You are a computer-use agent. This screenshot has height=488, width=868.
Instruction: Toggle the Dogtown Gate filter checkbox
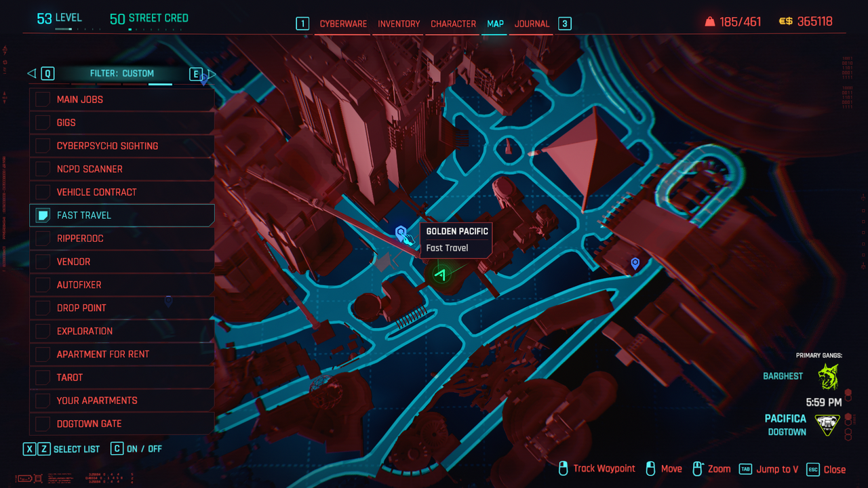(x=43, y=424)
